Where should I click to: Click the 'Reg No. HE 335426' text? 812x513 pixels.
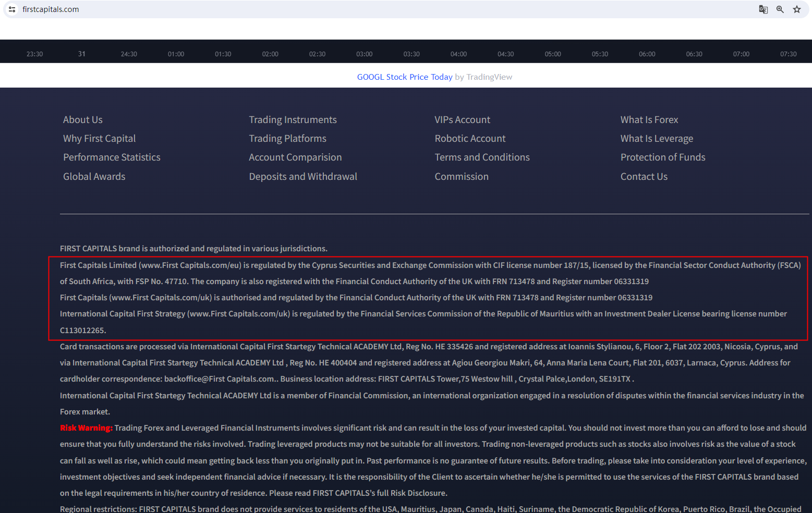439,347
